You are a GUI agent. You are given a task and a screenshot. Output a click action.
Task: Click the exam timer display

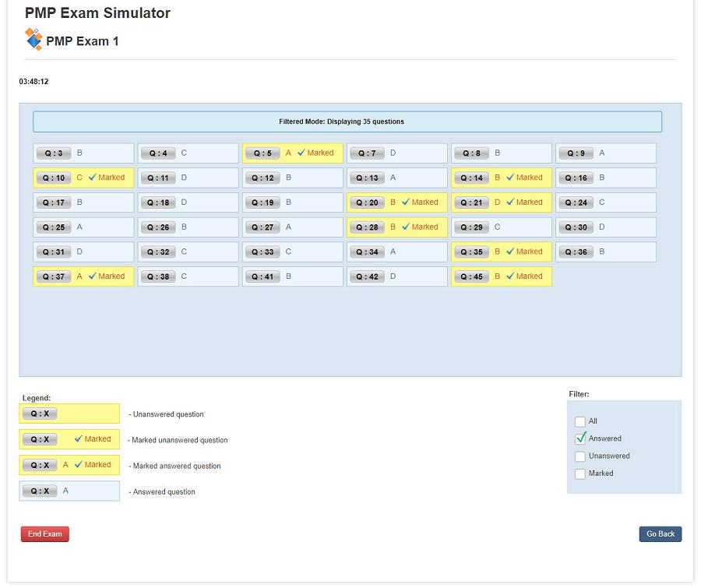tap(33, 81)
